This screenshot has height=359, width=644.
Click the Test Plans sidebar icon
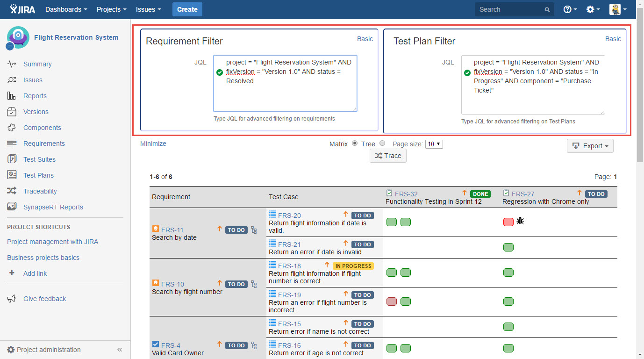(12, 175)
